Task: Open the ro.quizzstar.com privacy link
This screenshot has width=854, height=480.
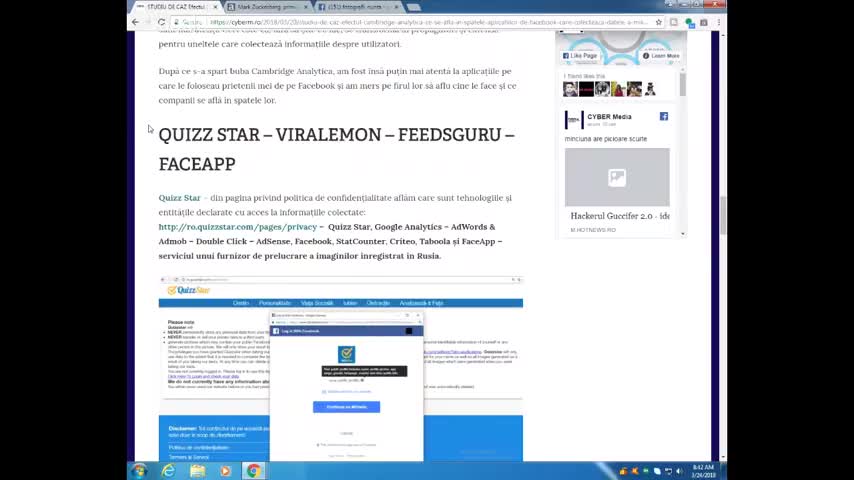Action: [x=237, y=227]
